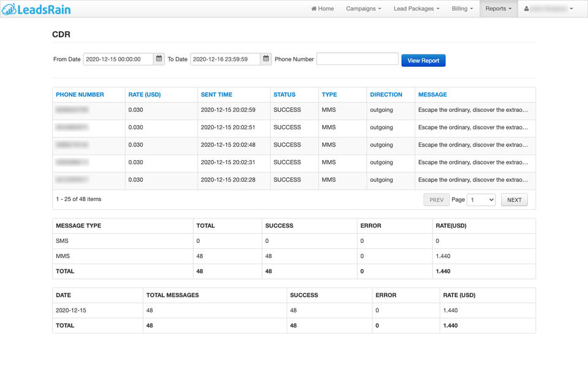Open the To Date calendar picker icon

tap(266, 59)
